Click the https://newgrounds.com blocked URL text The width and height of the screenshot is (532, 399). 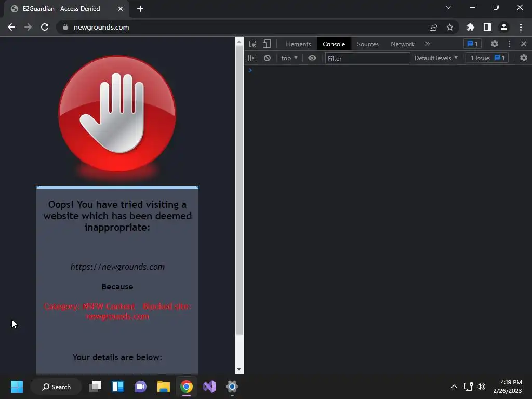click(x=117, y=267)
